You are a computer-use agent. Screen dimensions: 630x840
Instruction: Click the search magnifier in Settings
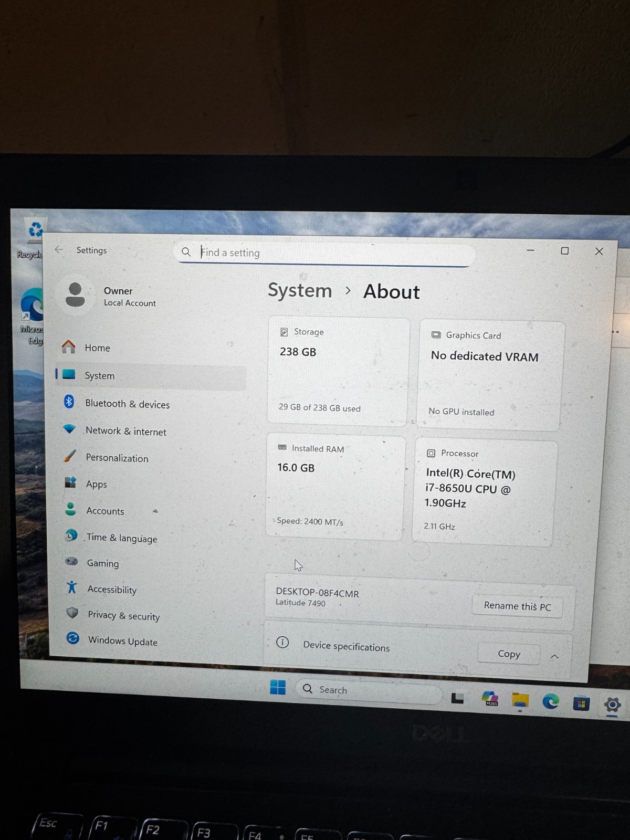(x=186, y=252)
